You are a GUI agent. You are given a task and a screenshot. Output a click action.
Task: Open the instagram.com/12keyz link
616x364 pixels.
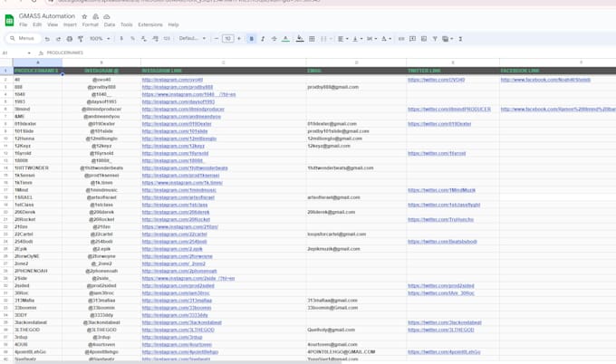(x=173, y=146)
